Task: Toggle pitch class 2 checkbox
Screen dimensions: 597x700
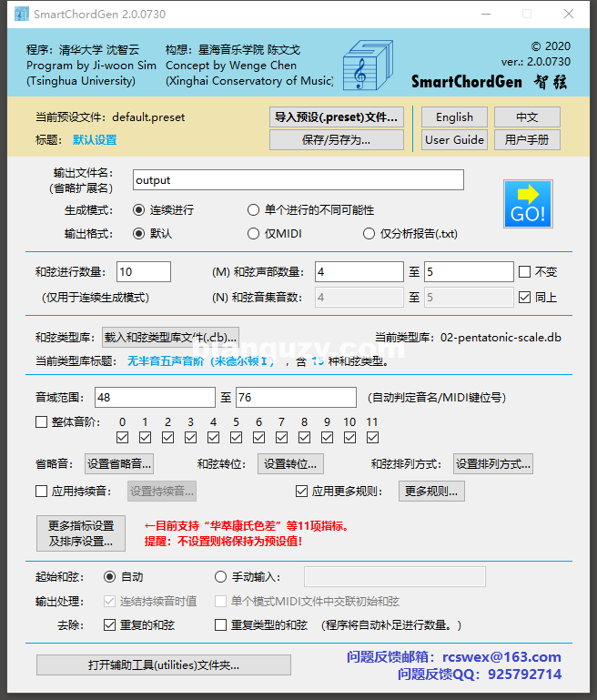Action: [167, 438]
